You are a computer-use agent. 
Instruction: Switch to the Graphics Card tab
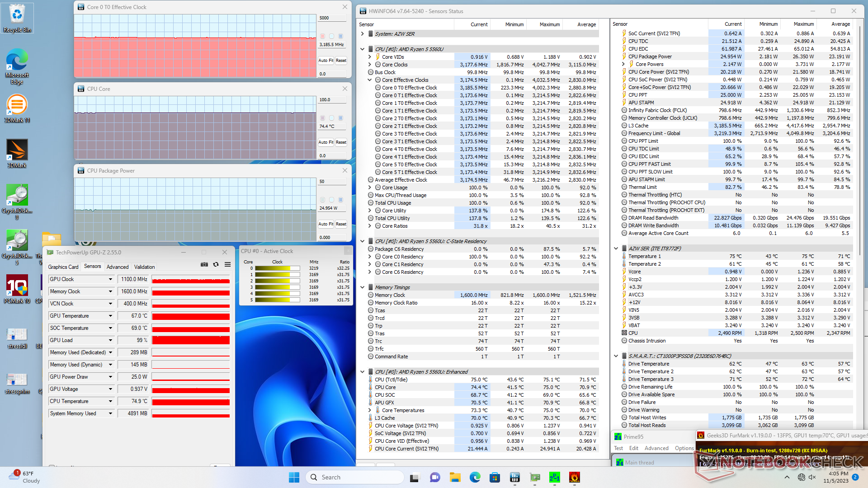[x=63, y=267]
